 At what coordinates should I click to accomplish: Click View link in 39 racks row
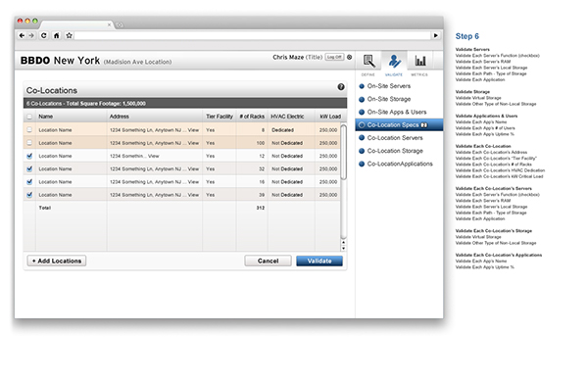click(193, 195)
